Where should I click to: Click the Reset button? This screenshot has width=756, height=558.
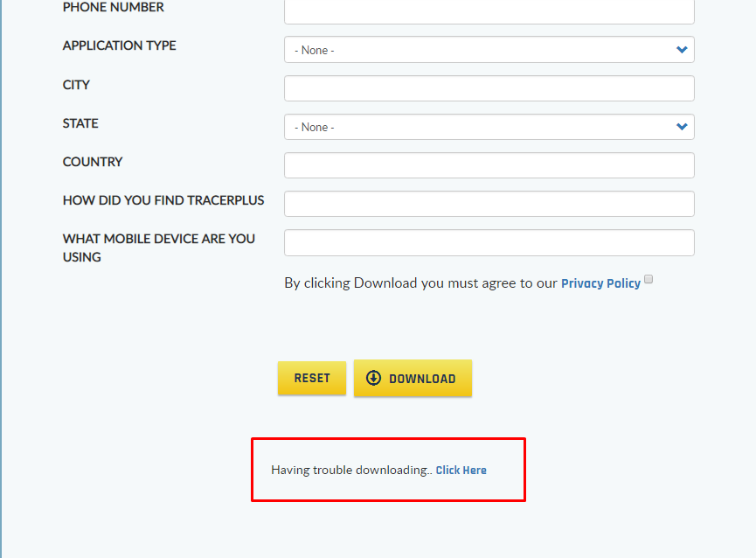pyautogui.click(x=311, y=378)
